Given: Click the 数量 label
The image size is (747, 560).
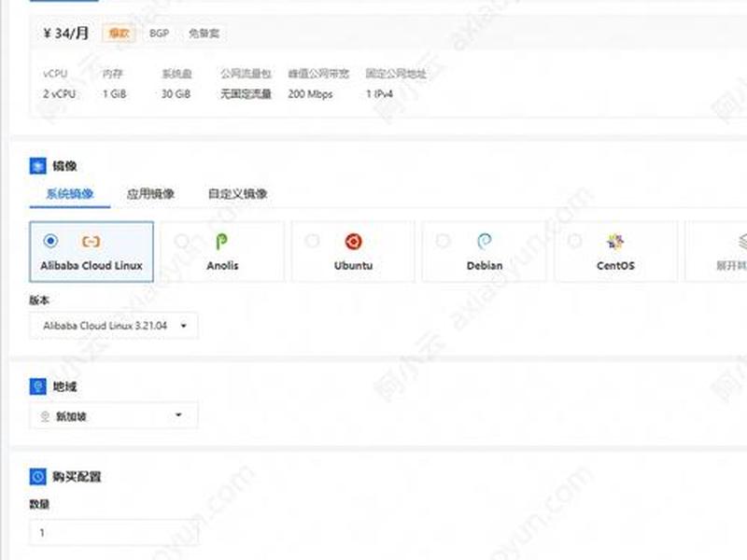Looking at the screenshot, I should (x=39, y=504).
